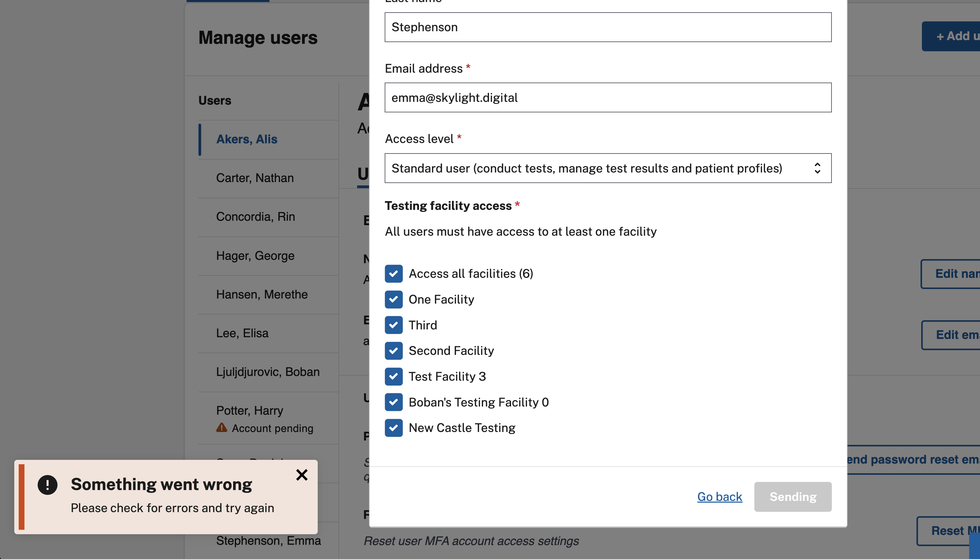Click the Go back link
The width and height of the screenshot is (980, 559).
719,497
